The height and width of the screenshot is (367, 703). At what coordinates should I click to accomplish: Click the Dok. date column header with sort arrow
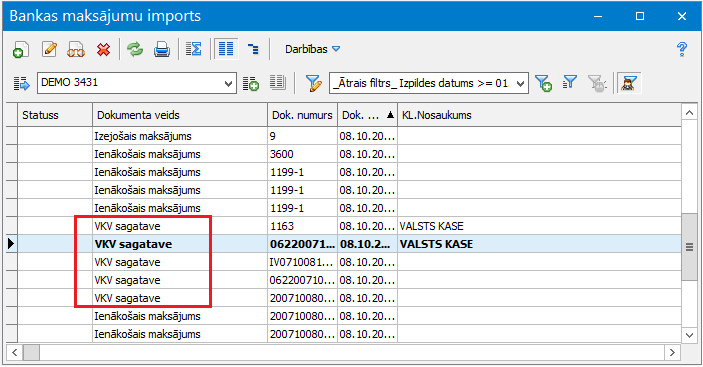(367, 115)
